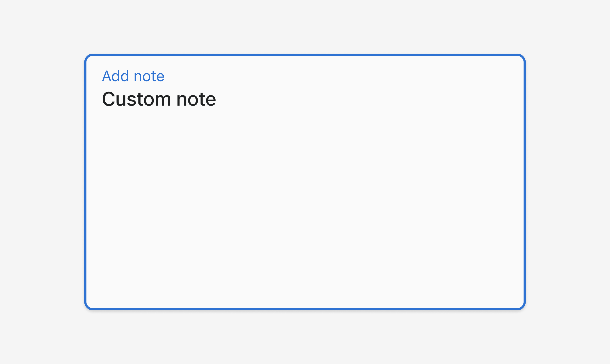Image resolution: width=610 pixels, height=364 pixels.
Task: Click the word Custom in the note
Action: click(136, 99)
